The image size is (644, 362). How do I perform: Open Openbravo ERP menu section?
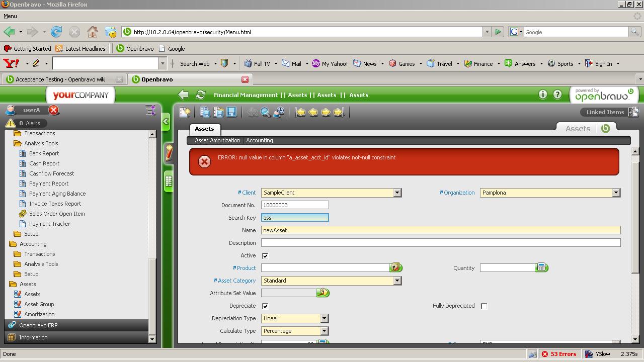(x=76, y=325)
